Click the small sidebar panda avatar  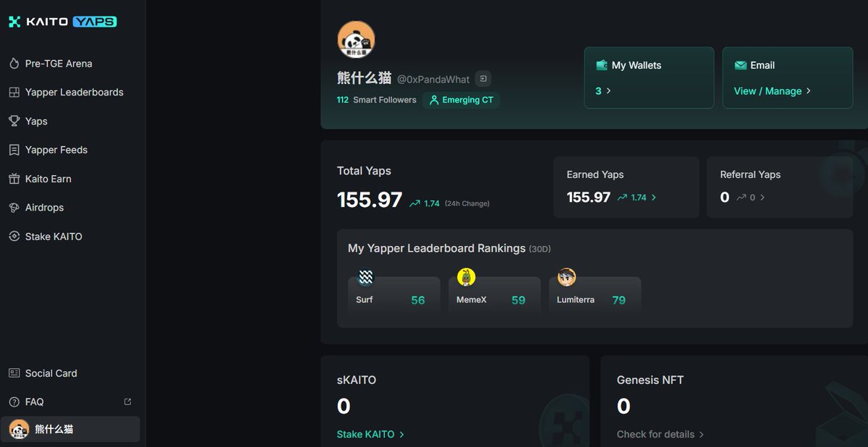(19, 429)
